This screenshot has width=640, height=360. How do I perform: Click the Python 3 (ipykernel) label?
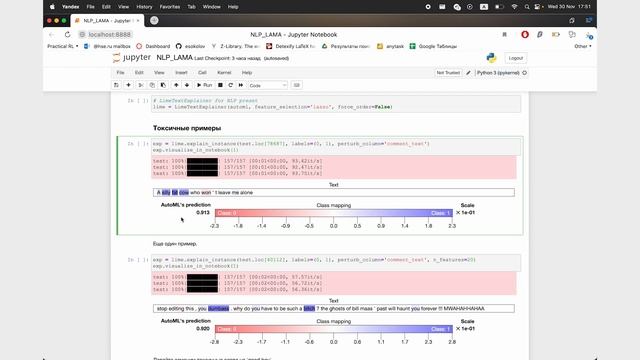[x=498, y=73]
